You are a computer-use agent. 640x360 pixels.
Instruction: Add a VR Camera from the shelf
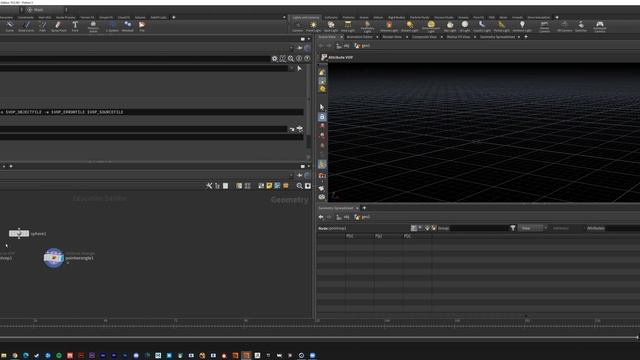pyautogui.click(x=564, y=27)
